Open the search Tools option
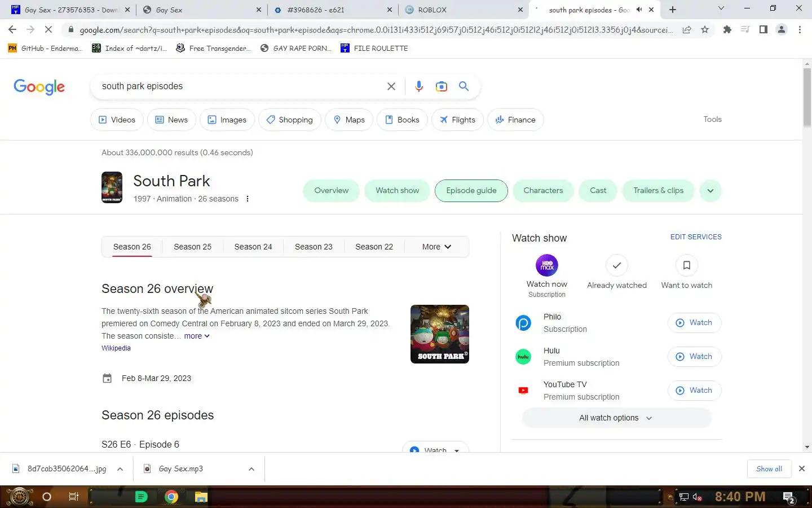This screenshot has height=508, width=812. (712, 119)
